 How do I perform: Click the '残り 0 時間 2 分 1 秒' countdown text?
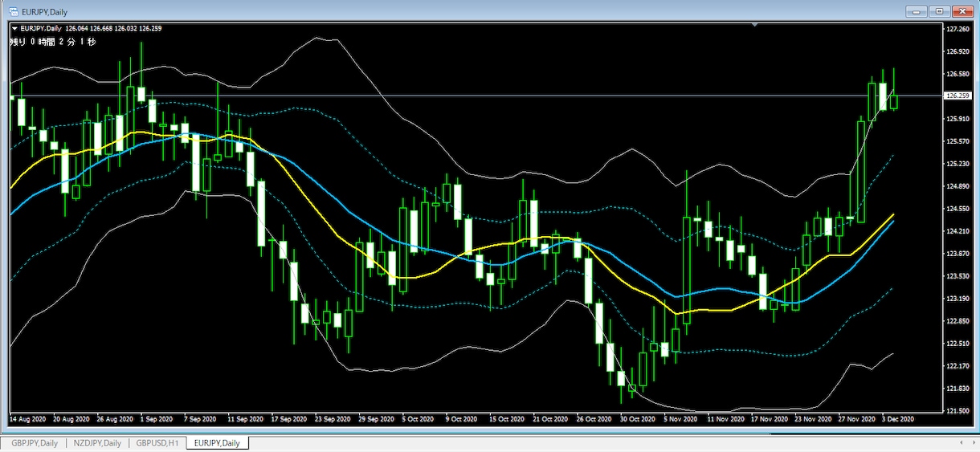[x=52, y=41]
